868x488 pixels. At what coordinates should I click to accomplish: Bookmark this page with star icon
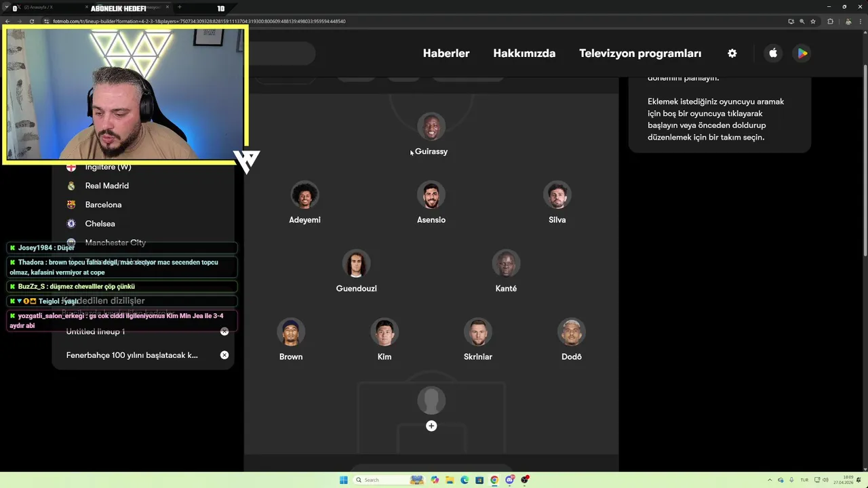(x=813, y=21)
